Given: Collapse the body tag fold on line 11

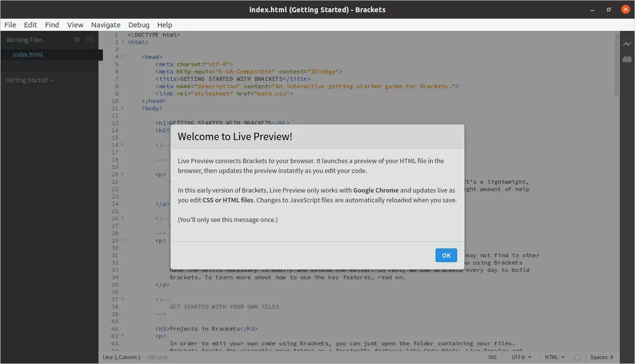Looking at the screenshot, I should [x=122, y=108].
